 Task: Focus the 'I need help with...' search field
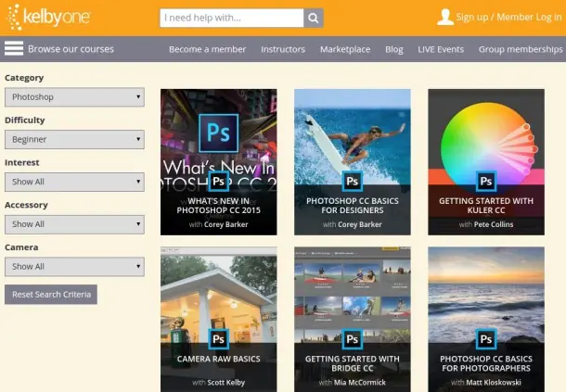(232, 18)
